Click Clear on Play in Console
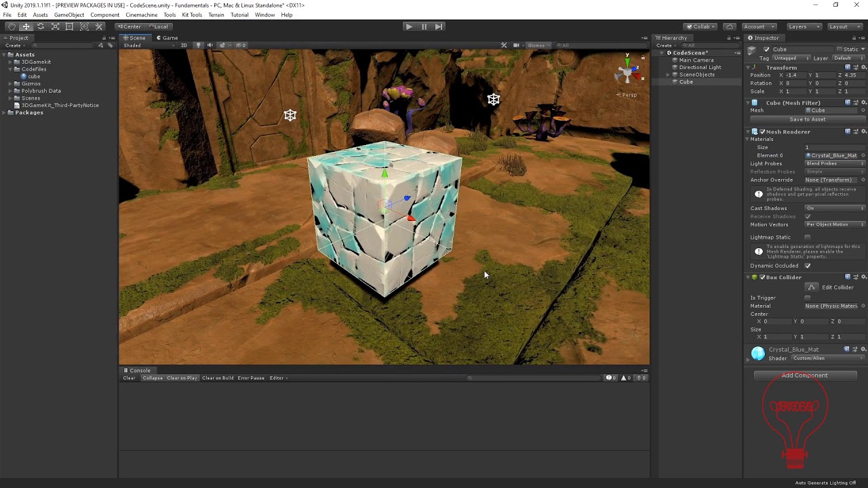The height and width of the screenshot is (488, 868). point(182,378)
